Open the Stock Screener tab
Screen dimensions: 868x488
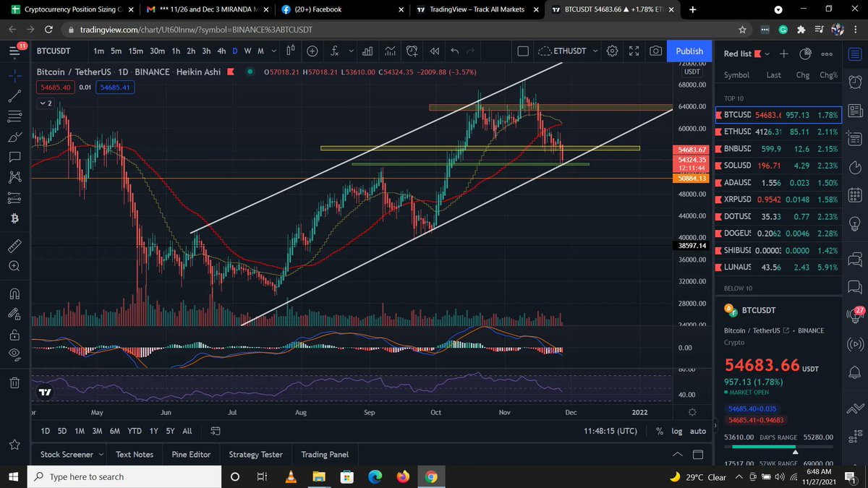pos(67,454)
